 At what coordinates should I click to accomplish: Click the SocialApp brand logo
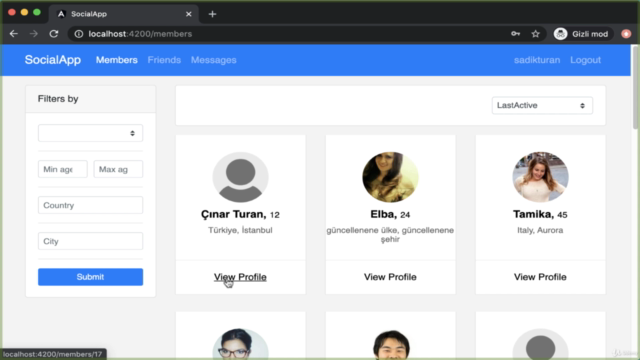[53, 60]
